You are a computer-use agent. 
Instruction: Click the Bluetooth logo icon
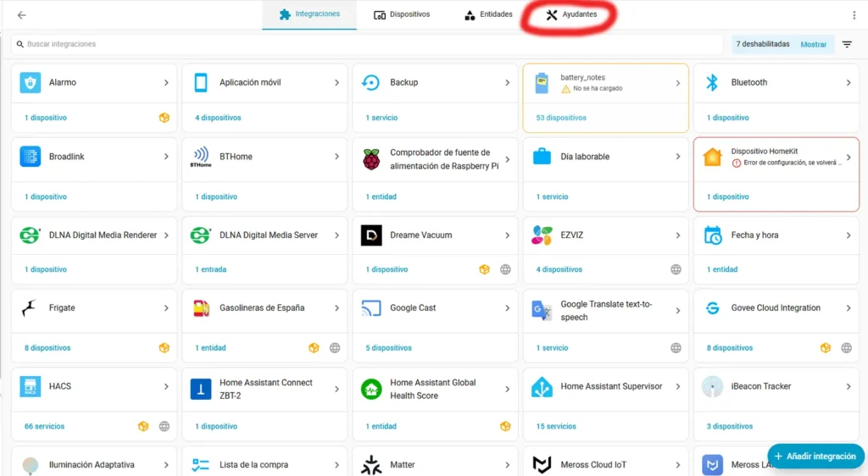[x=712, y=82]
